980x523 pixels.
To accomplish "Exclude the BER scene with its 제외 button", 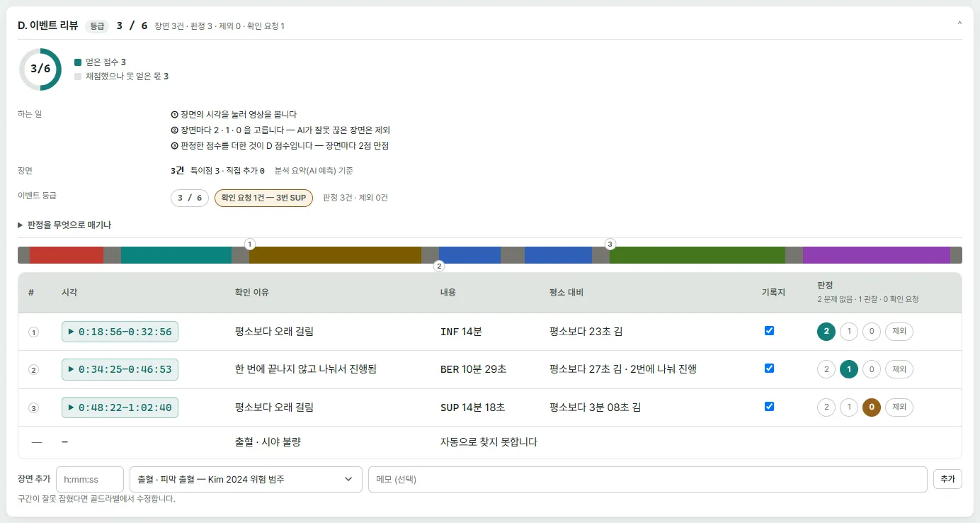I will click(899, 369).
